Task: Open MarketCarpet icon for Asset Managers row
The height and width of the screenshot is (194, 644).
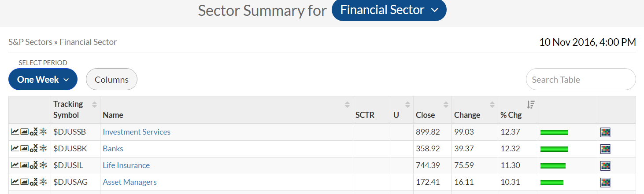Action: click(x=605, y=182)
